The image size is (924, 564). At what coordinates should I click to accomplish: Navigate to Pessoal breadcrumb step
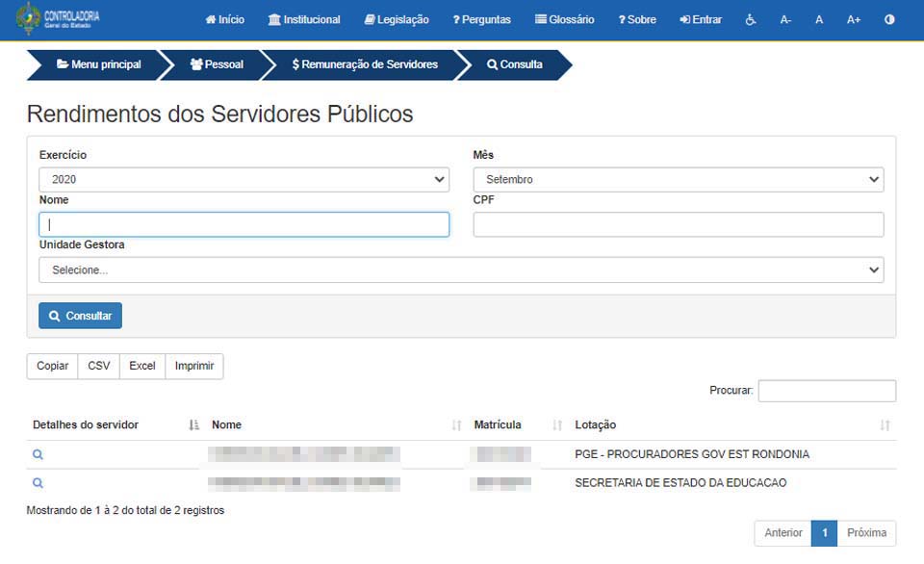(x=217, y=64)
